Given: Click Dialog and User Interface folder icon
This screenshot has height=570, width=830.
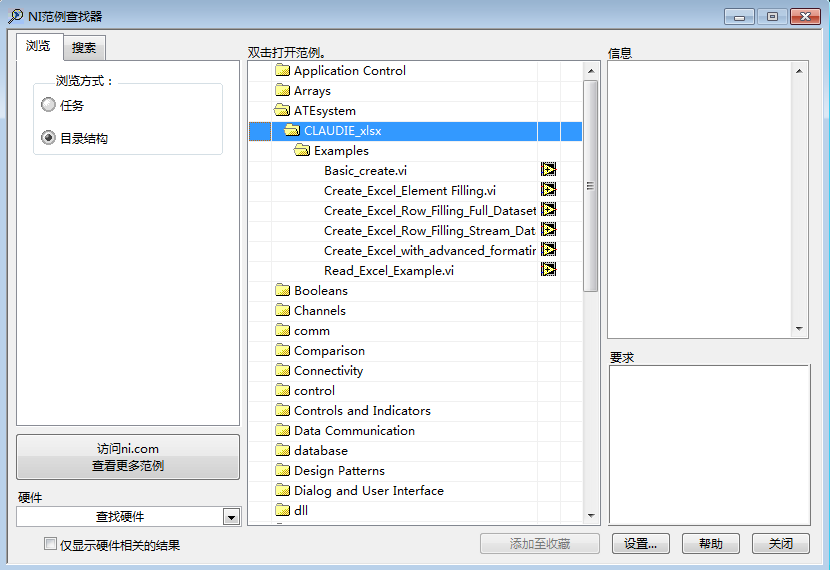Looking at the screenshot, I should click(x=283, y=491).
